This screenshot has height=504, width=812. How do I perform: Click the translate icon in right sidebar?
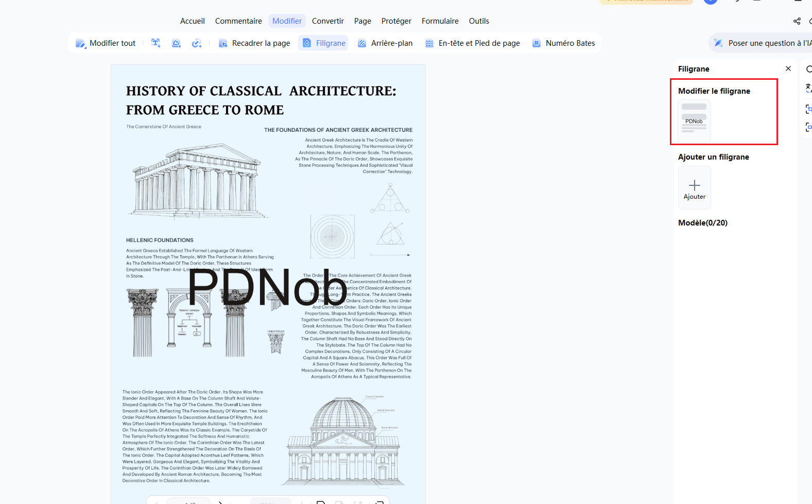(x=809, y=89)
